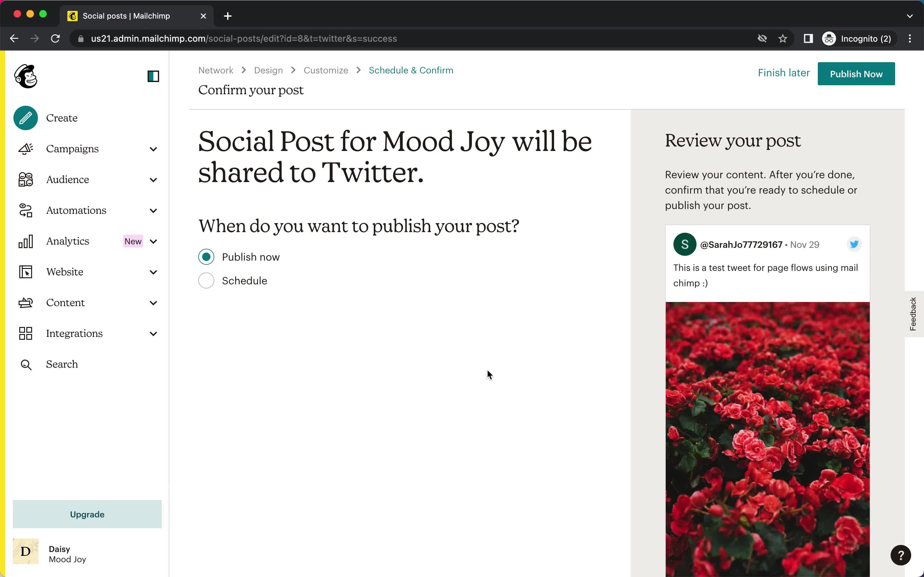Toggle the Twitter connection icon
The width and height of the screenshot is (924, 577).
tap(854, 244)
